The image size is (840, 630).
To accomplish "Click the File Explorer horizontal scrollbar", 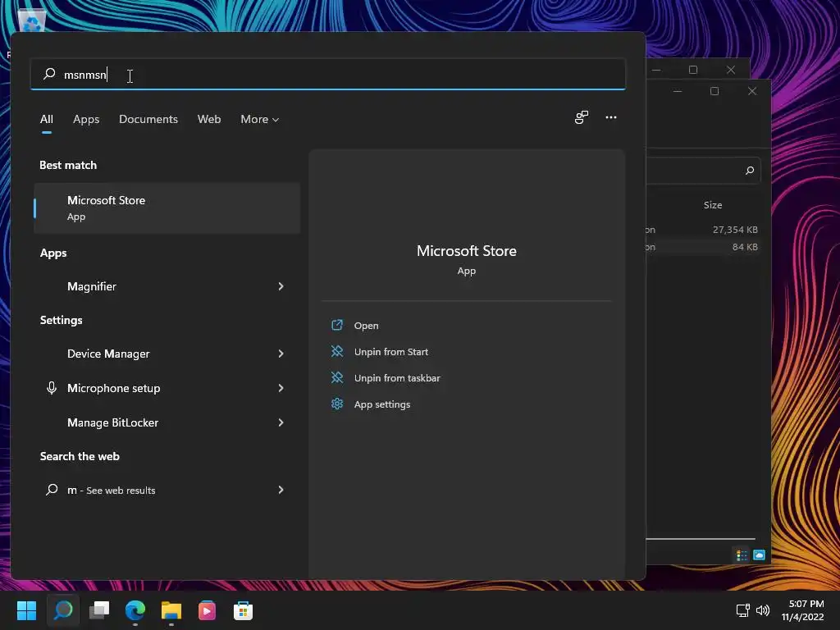I will pyautogui.click(x=701, y=539).
